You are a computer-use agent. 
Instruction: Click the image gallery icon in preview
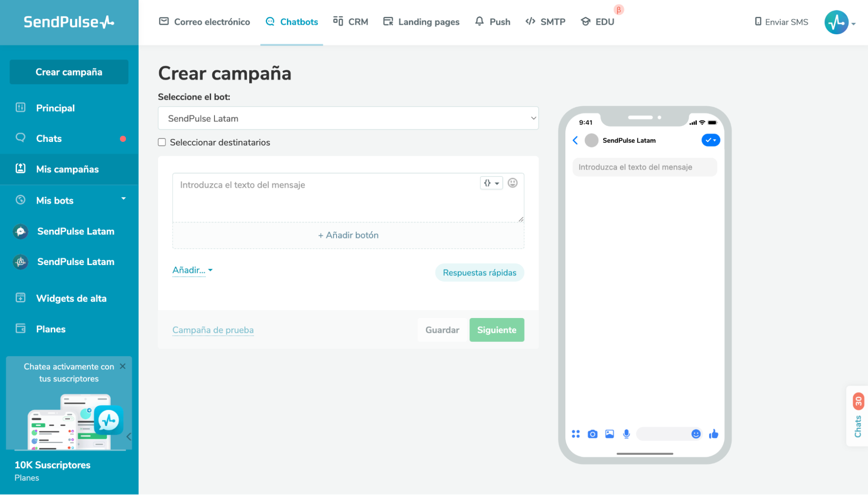pos(609,434)
